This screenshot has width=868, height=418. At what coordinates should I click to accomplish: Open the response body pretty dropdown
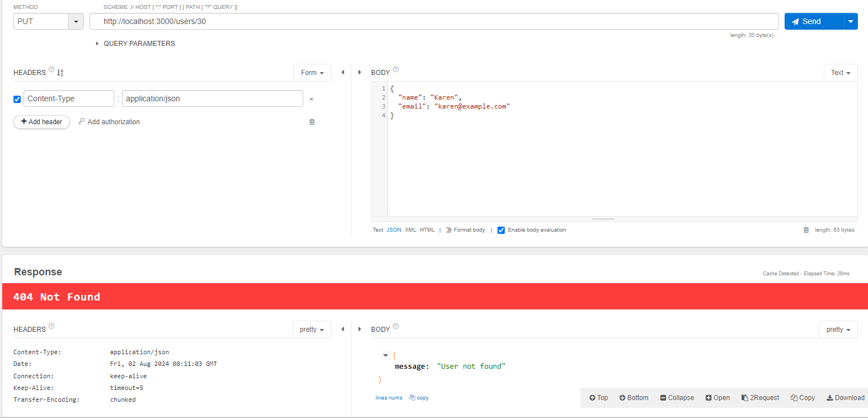(x=838, y=330)
